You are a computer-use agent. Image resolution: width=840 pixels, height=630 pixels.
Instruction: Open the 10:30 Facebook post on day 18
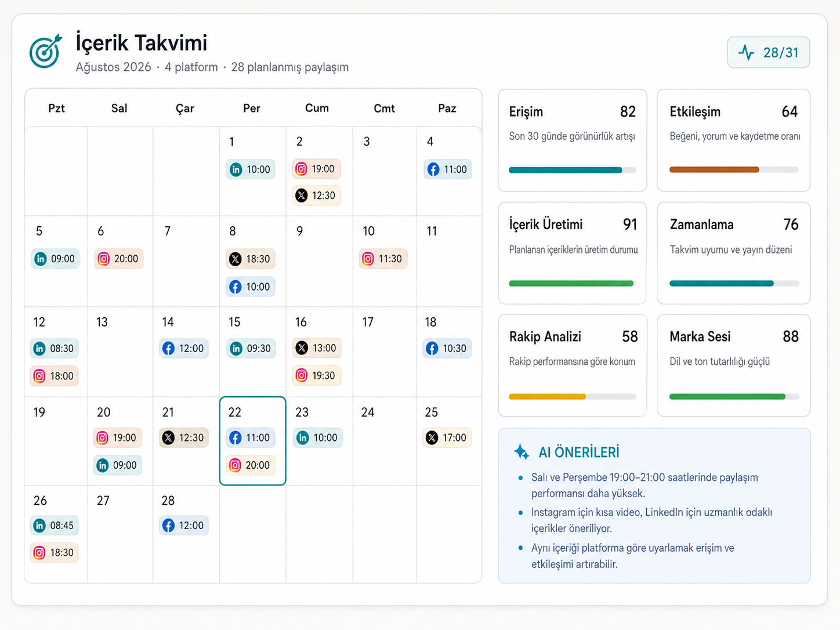pos(447,348)
